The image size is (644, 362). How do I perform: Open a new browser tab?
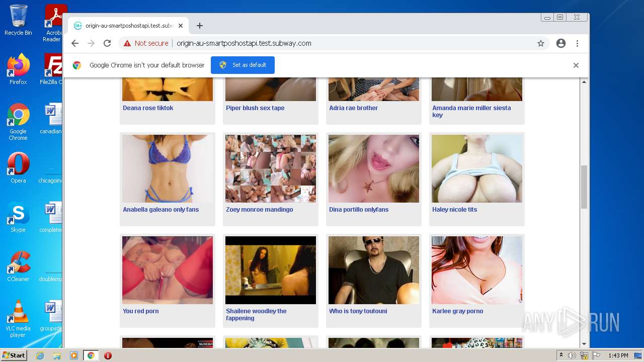tap(200, 26)
